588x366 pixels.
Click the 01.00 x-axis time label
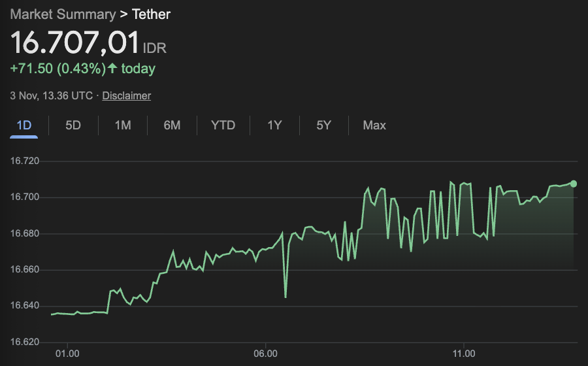[x=68, y=354]
